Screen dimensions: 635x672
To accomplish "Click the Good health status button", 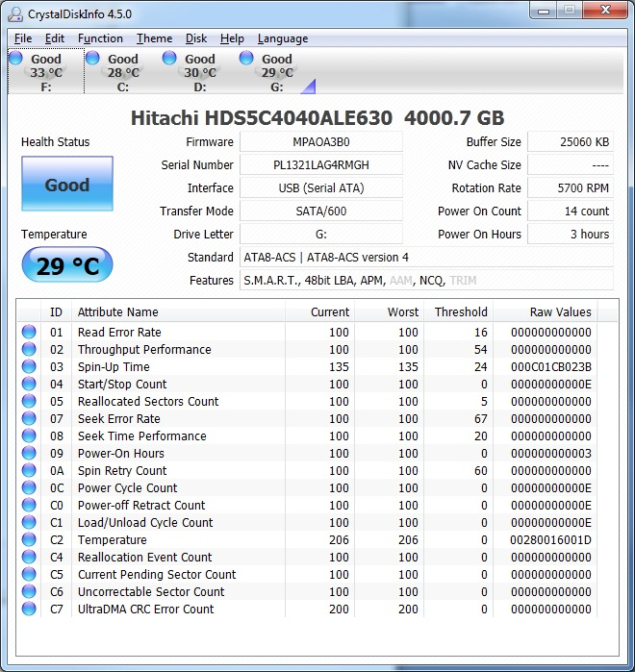I will pyautogui.click(x=67, y=184).
